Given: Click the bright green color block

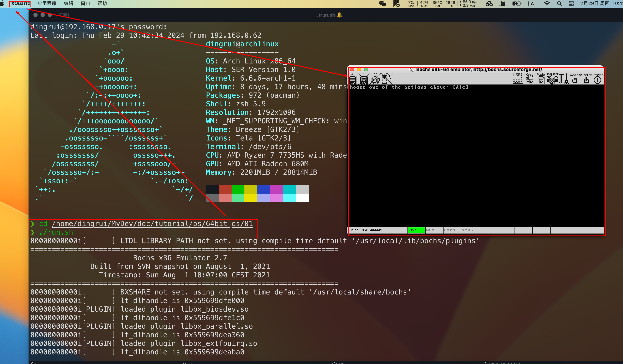Looking at the screenshot, I should (238, 189).
